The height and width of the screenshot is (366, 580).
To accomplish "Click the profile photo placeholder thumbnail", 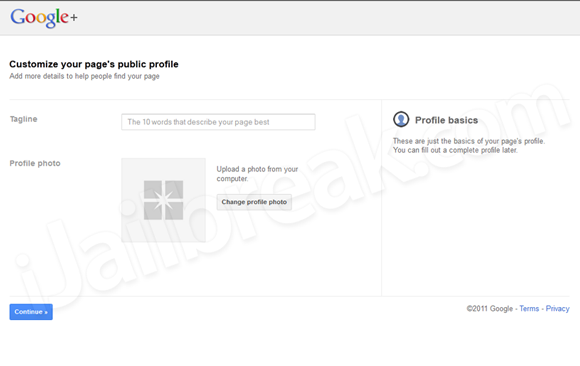I will 163,200.
